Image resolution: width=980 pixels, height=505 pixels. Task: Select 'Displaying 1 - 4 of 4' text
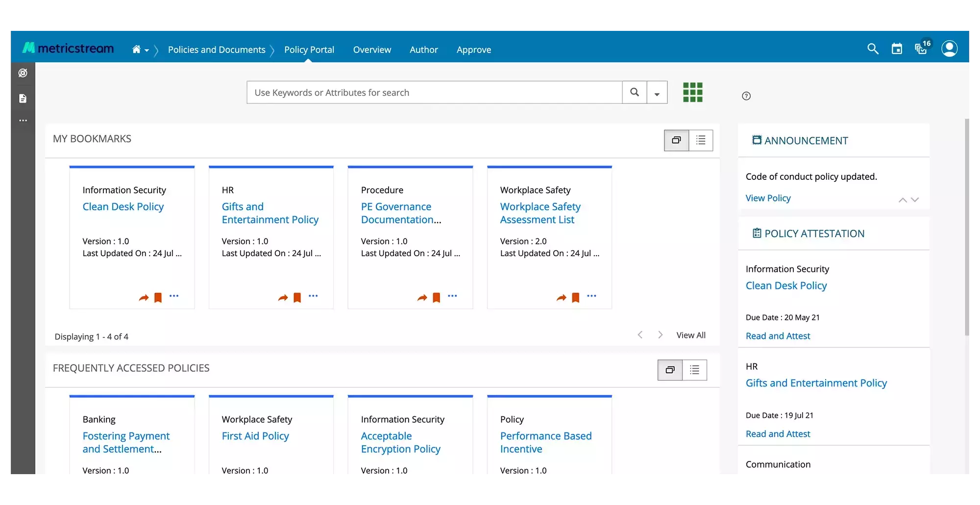click(92, 337)
